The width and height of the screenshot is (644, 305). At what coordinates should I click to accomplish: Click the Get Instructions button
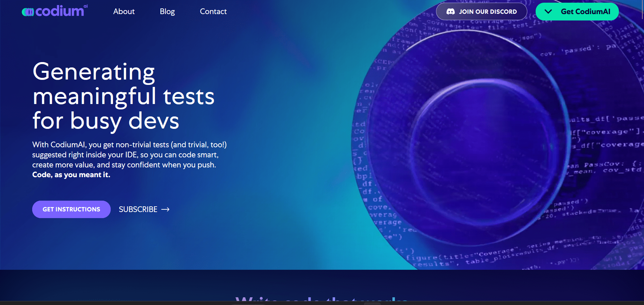[71, 209]
